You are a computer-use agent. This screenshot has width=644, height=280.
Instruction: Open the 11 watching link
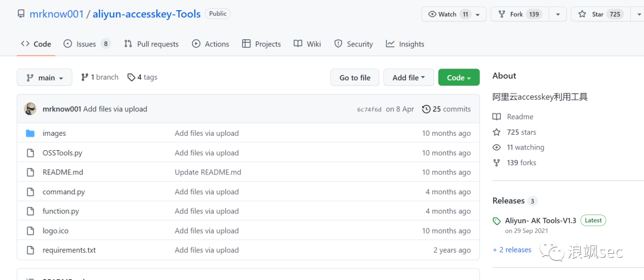pos(525,147)
